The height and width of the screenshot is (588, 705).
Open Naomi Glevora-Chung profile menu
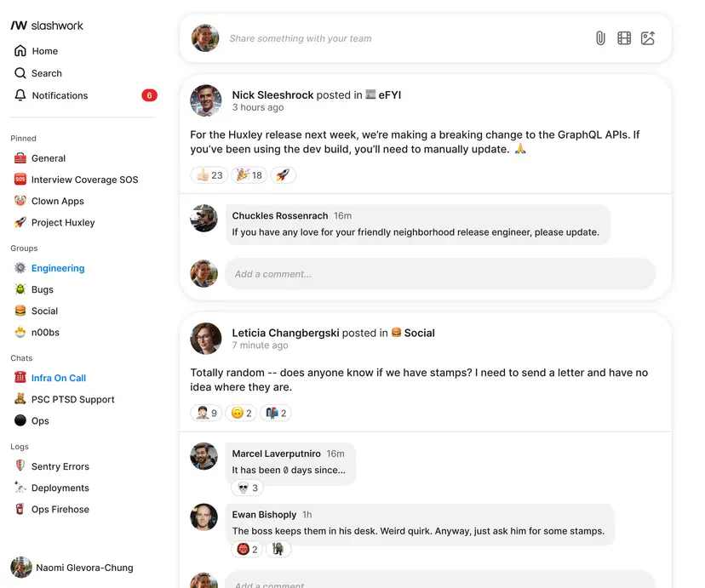pos(83,568)
